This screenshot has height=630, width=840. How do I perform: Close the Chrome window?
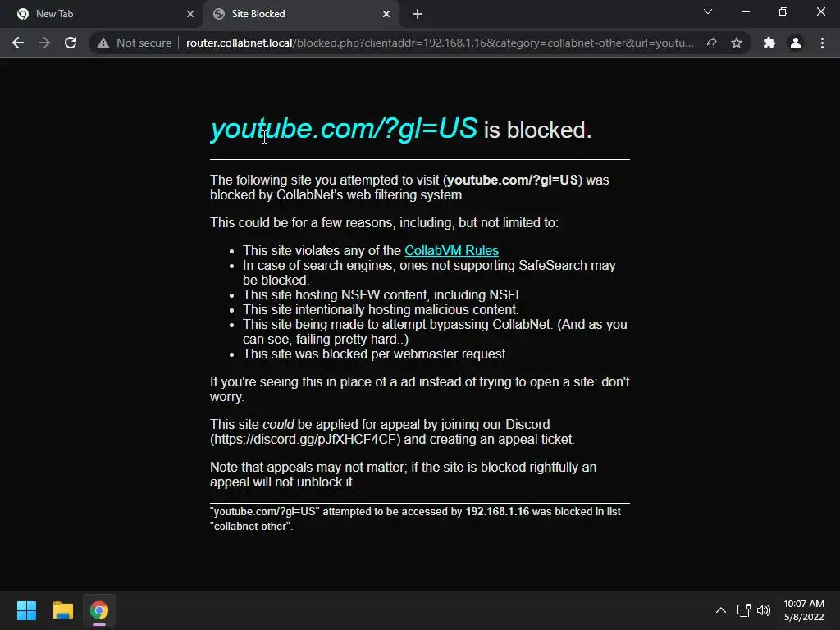pos(820,11)
